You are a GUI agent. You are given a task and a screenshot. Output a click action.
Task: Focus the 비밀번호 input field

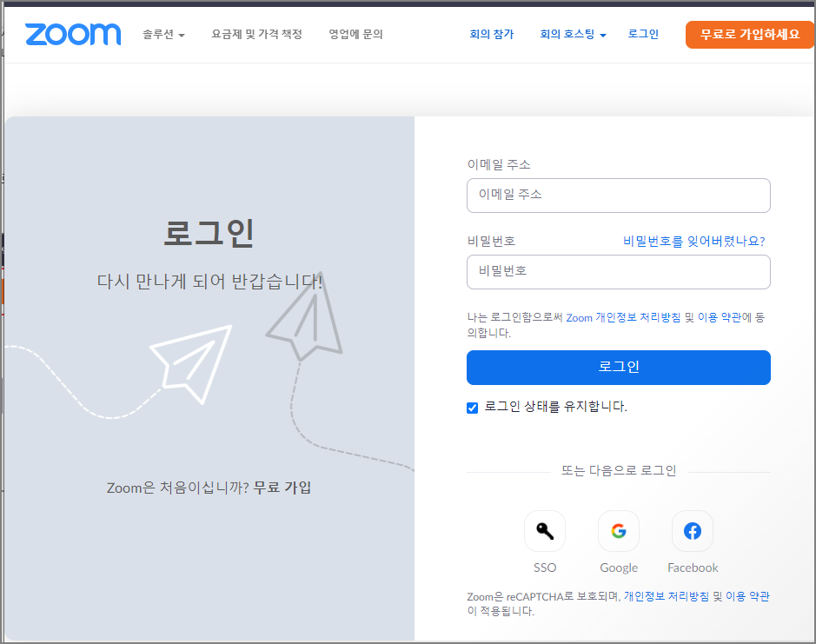(618, 272)
